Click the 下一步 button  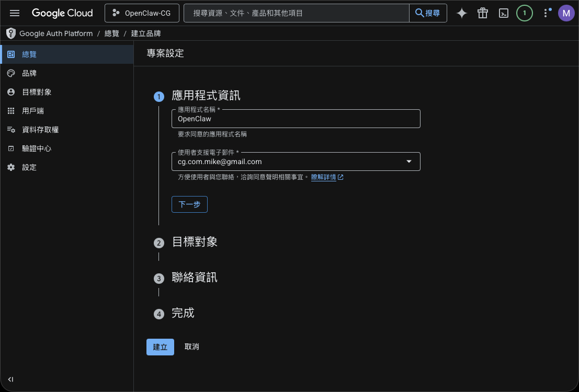tap(189, 204)
